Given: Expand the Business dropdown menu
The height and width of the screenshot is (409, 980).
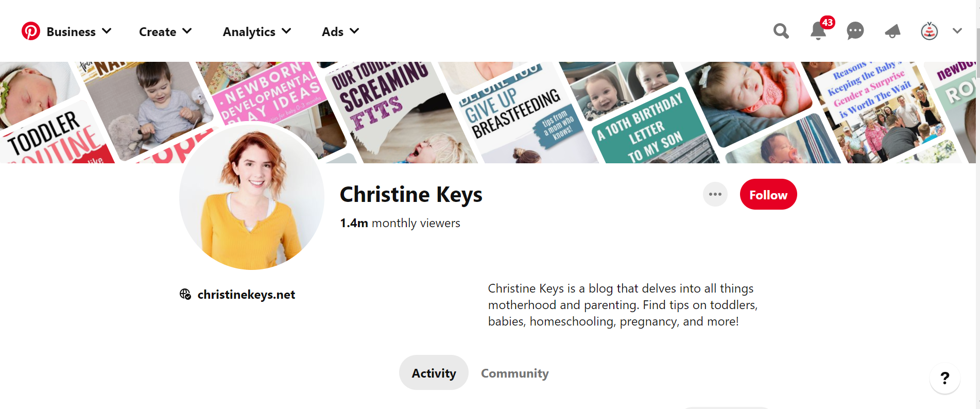Looking at the screenshot, I should 79,32.
